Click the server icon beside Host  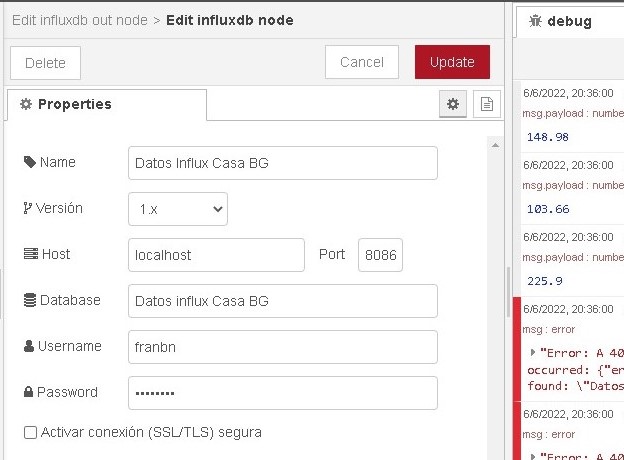click(x=31, y=254)
